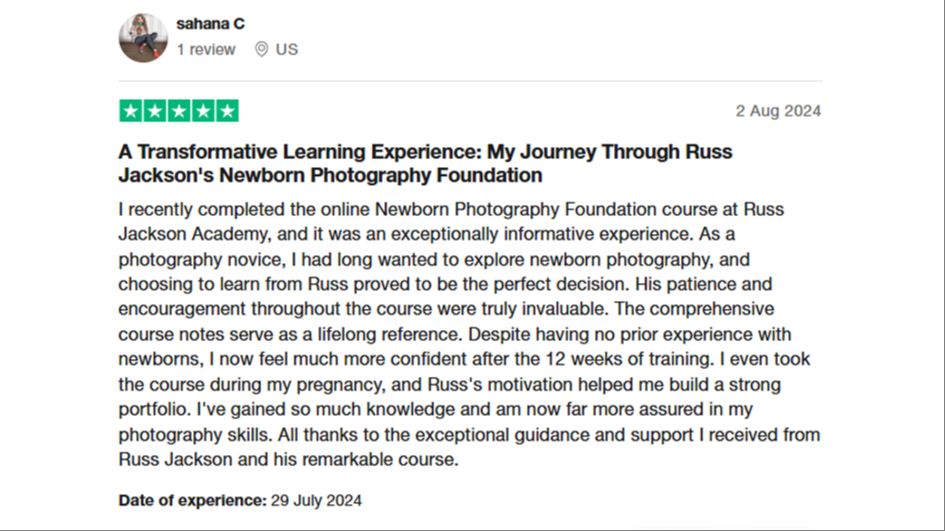The image size is (945, 531).
Task: Click the location pin icon beside US
Action: point(261,49)
